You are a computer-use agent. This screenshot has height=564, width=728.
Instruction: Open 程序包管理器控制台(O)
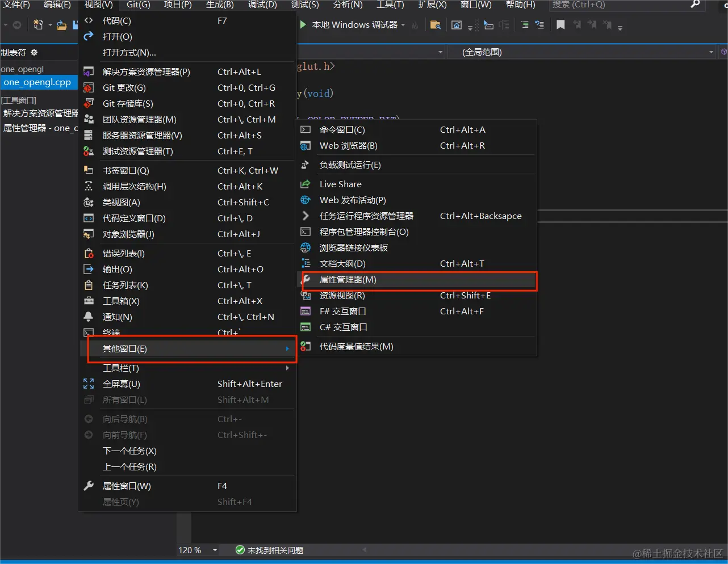417,232
